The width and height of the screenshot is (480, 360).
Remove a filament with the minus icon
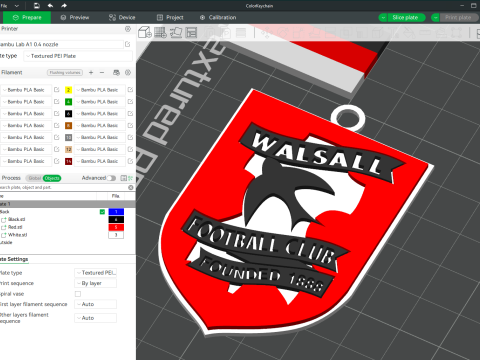(x=102, y=72)
